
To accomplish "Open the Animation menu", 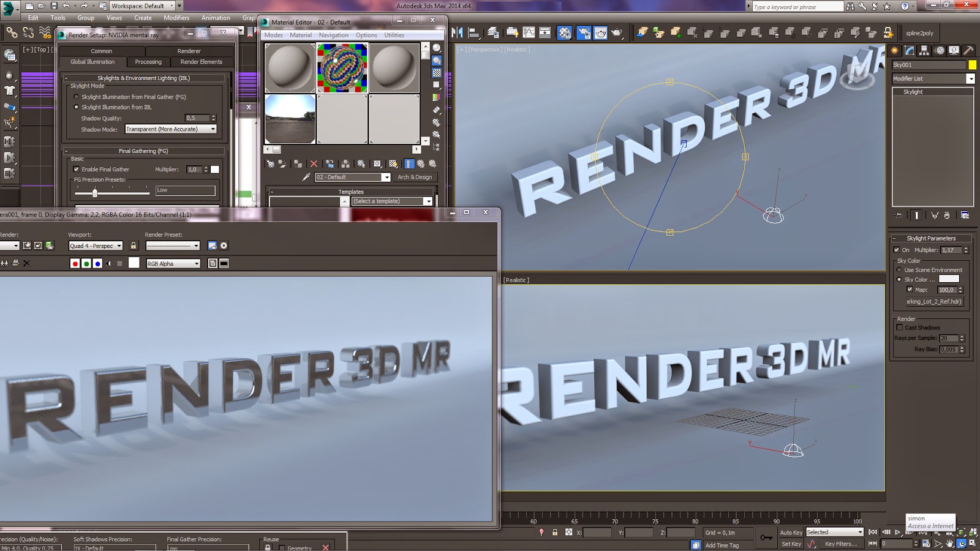I will 216,18.
